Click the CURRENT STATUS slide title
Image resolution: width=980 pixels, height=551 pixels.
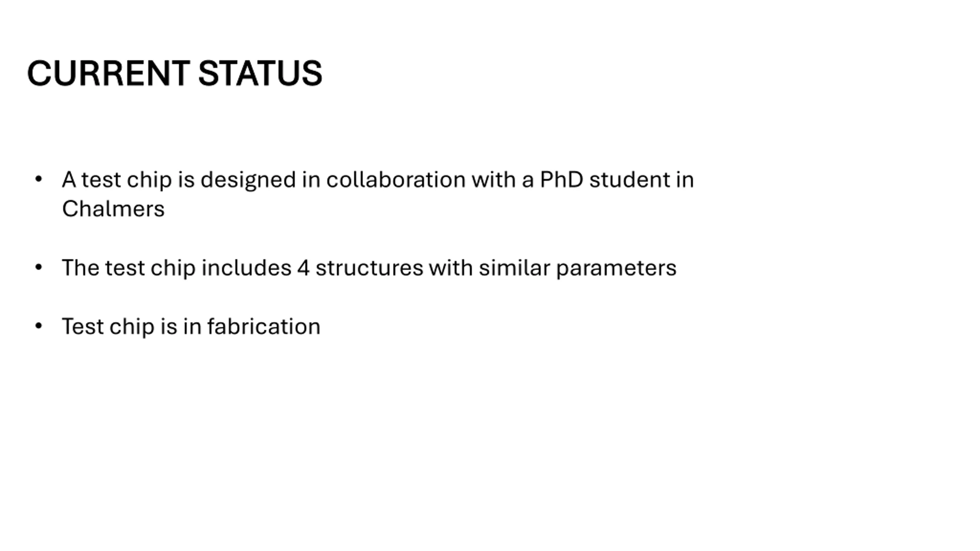175,73
